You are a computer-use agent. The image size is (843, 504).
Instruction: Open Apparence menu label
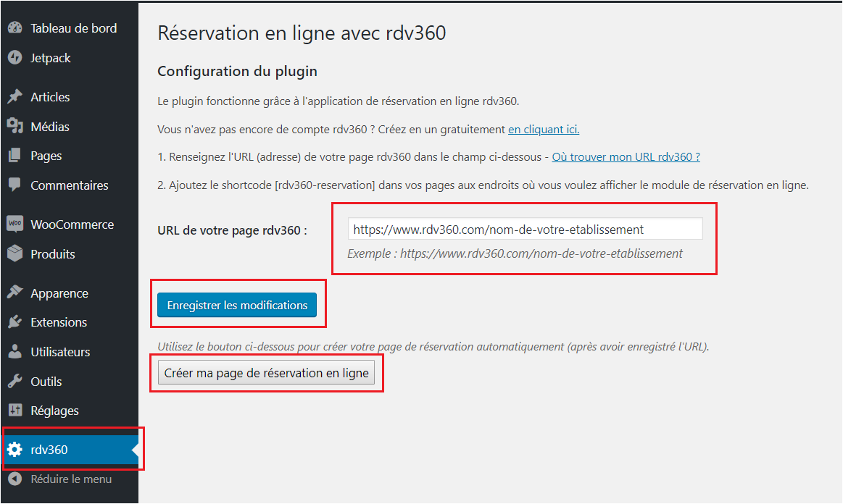click(x=59, y=293)
